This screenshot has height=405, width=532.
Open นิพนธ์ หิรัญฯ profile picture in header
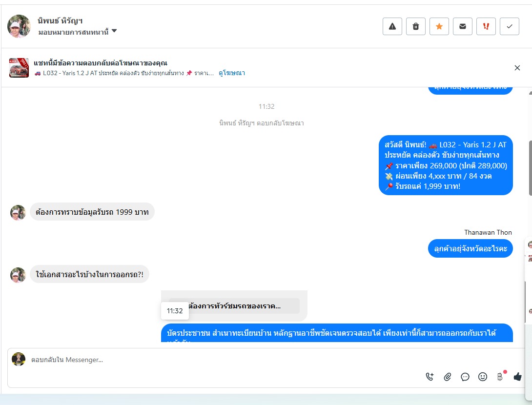tap(19, 26)
